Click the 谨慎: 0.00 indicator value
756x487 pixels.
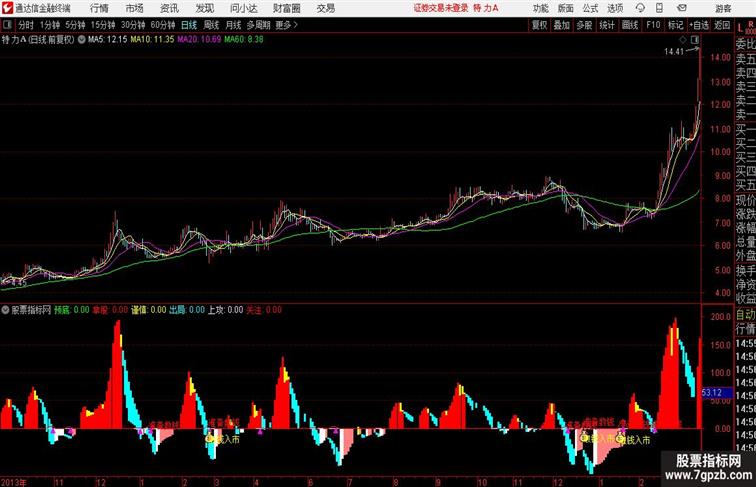tap(148, 310)
